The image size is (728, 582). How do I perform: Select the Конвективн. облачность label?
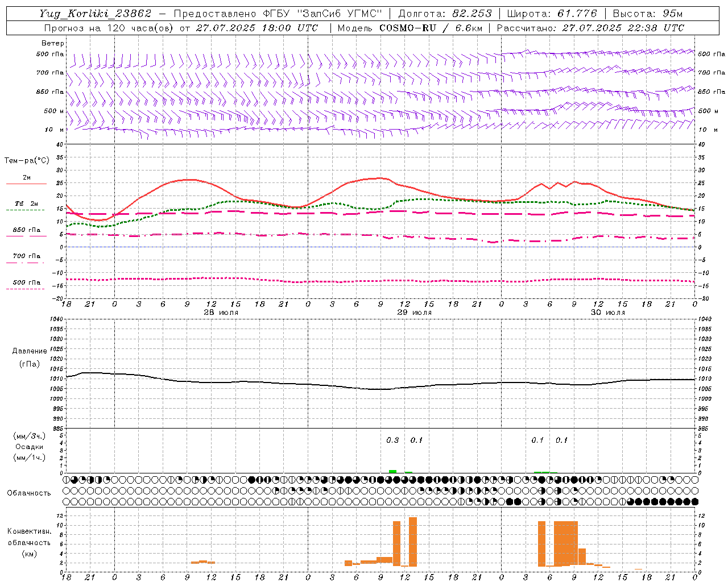tap(29, 537)
